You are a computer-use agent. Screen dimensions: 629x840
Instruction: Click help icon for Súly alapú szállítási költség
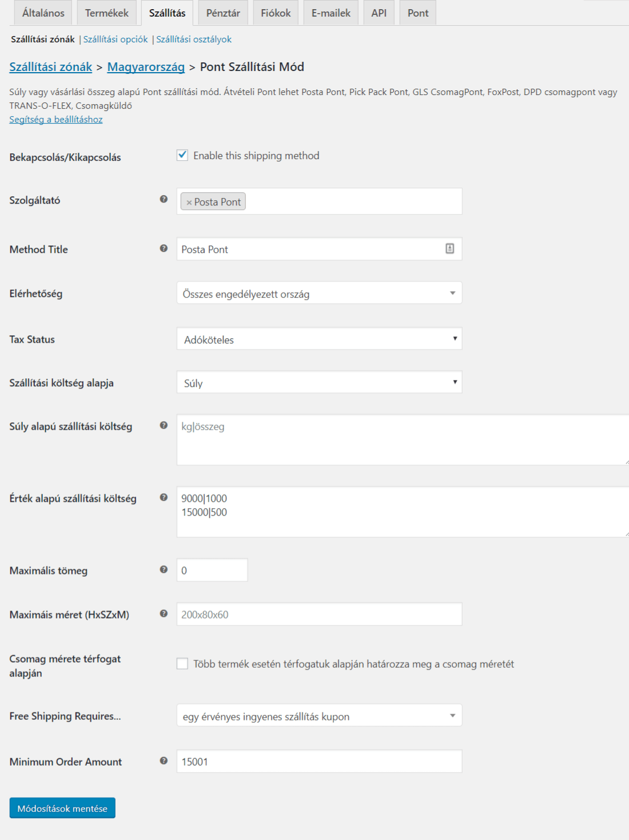(x=164, y=425)
